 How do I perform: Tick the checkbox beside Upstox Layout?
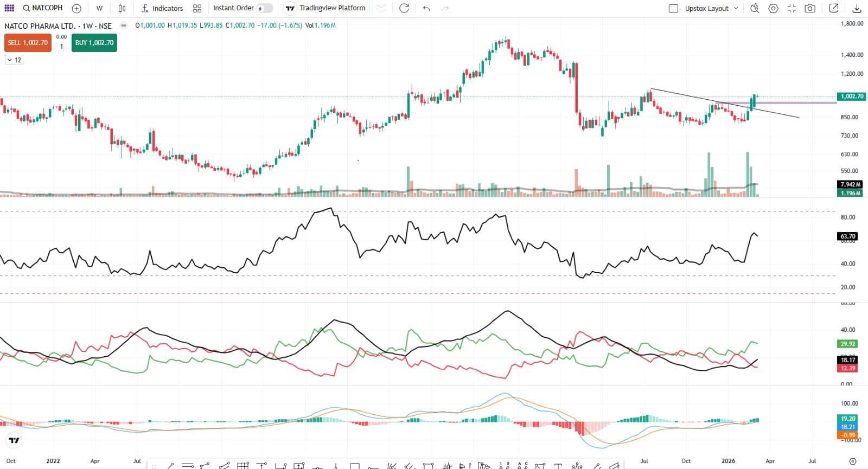point(673,8)
